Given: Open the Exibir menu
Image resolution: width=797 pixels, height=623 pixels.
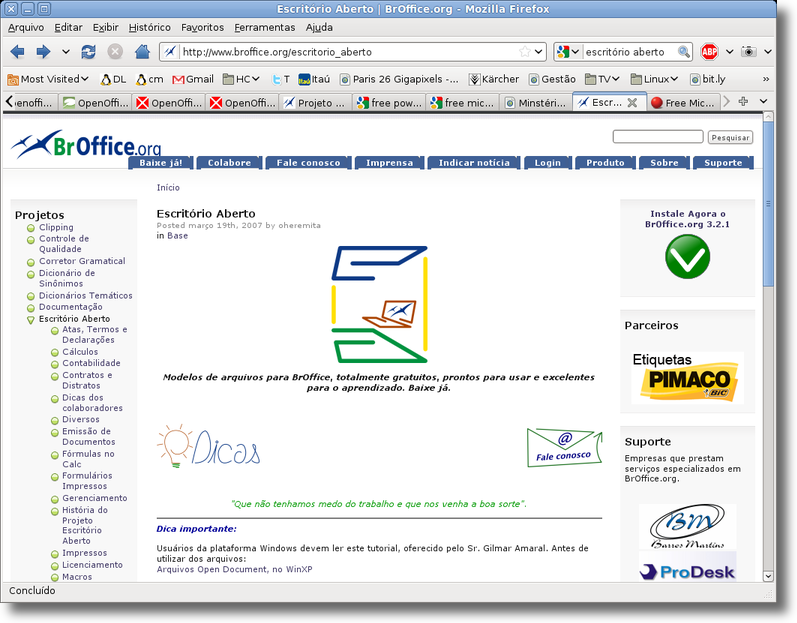Looking at the screenshot, I should click(105, 27).
